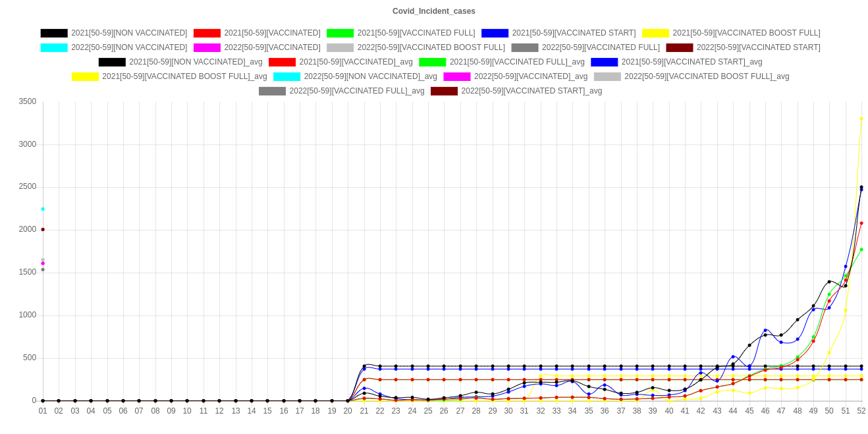This screenshot has height=434, width=868.
Task: Click the yellow 2021[50-59][VACCINATED BOOST FULL] legend swatch
Action: 655,33
